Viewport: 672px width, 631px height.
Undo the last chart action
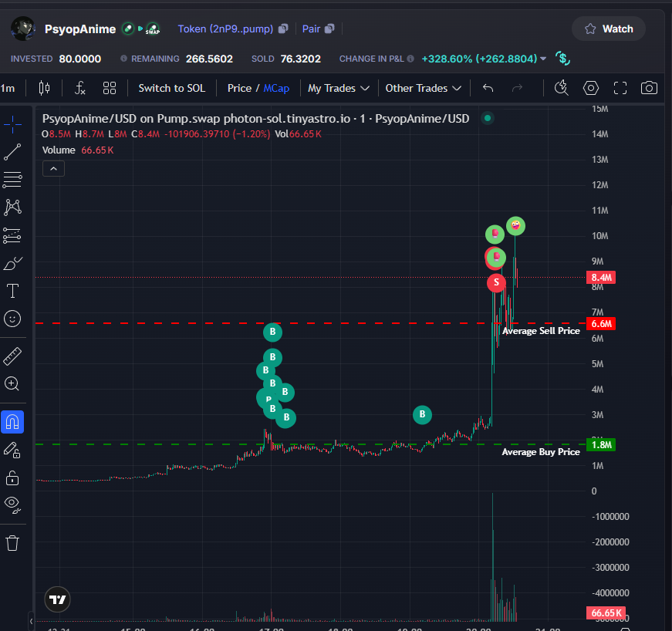[488, 88]
